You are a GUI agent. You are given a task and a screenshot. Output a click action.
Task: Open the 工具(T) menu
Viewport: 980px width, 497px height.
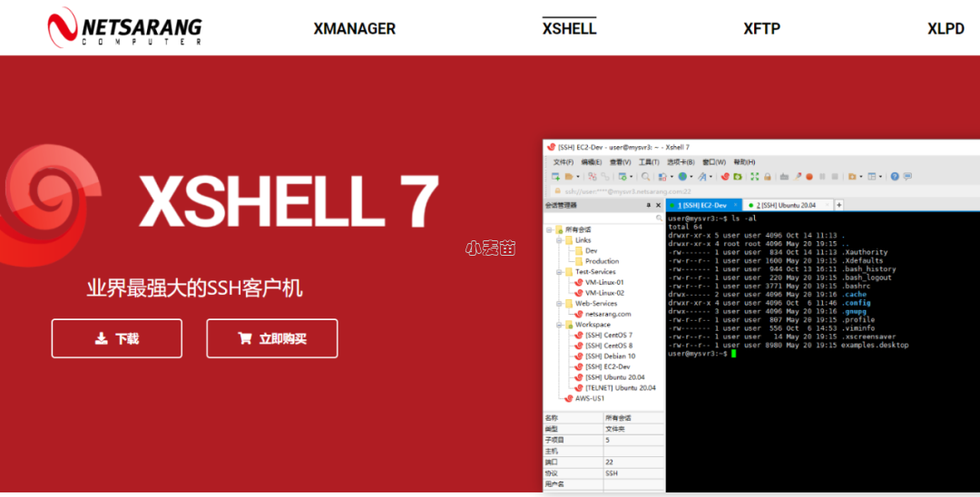point(649,161)
